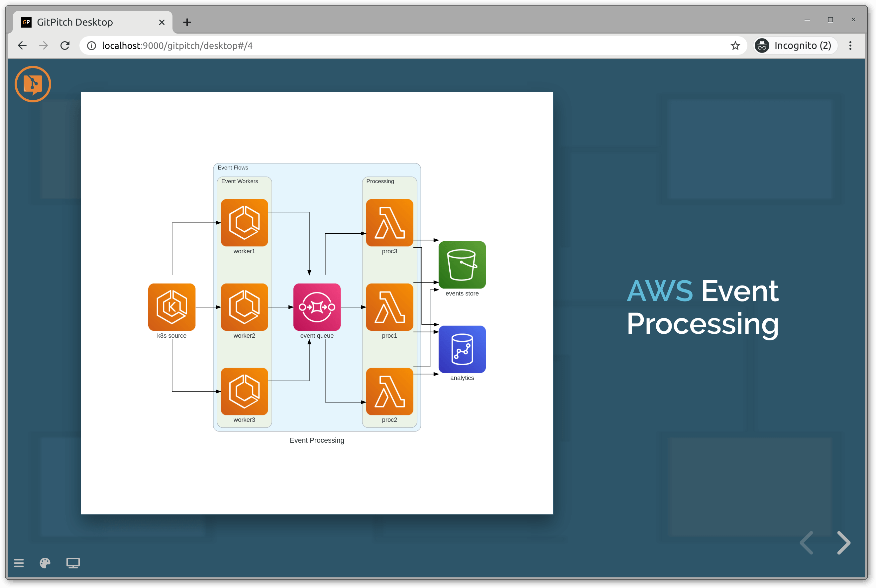Click the worker1 container icon
876x588 pixels.
click(244, 222)
